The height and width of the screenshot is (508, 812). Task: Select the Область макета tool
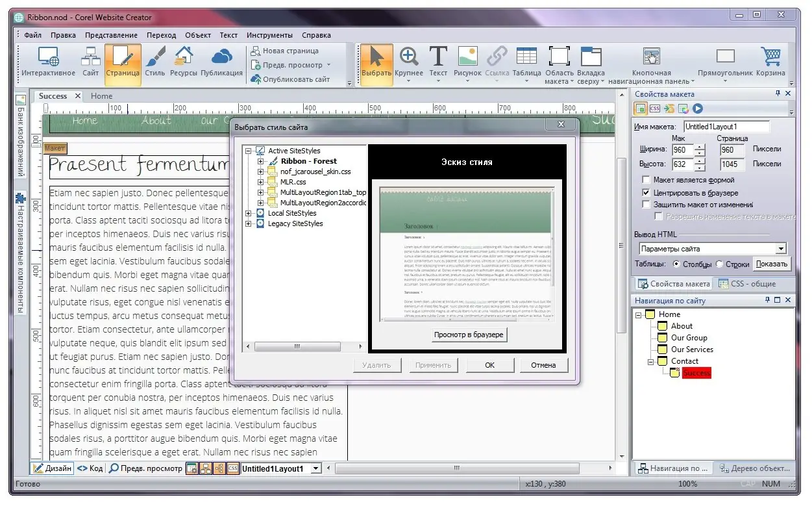point(559,66)
